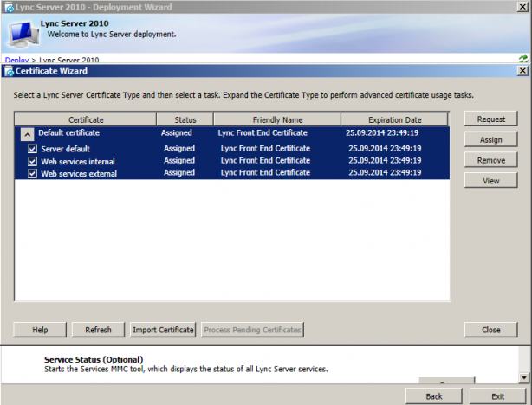
Task: Open Help for the Certificate Wizard
Action: pyautogui.click(x=40, y=330)
